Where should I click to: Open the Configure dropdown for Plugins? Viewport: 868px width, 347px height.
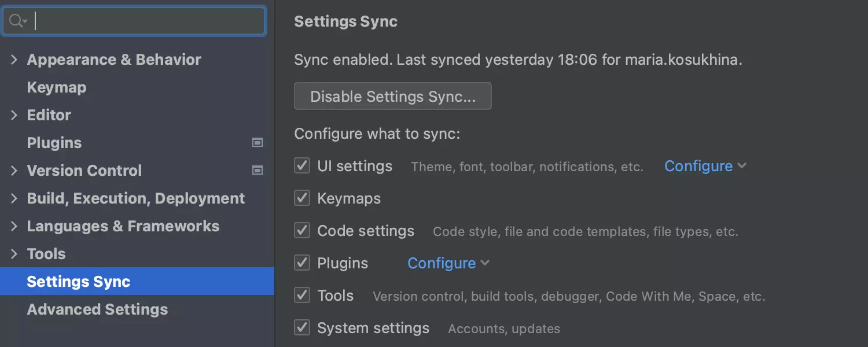(x=448, y=264)
